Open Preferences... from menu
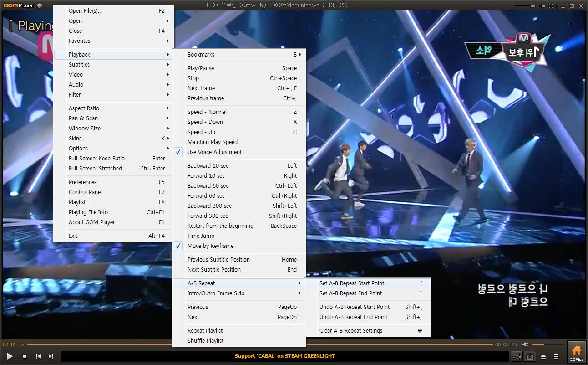Viewport: 588px width, 365px height. 113,182
